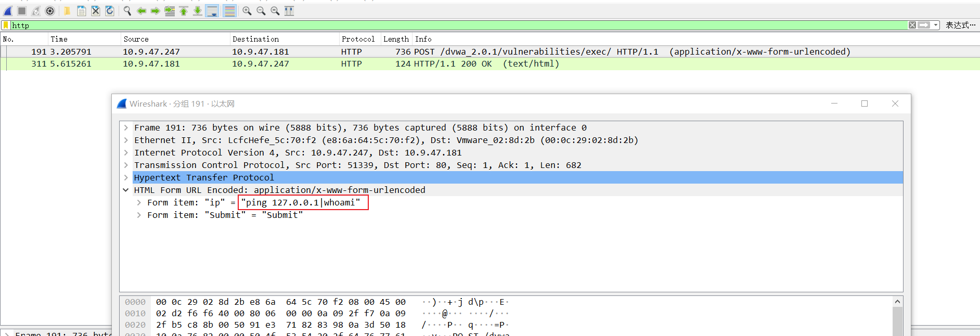
Task: Sort packets by the Time column
Action: tap(84, 39)
